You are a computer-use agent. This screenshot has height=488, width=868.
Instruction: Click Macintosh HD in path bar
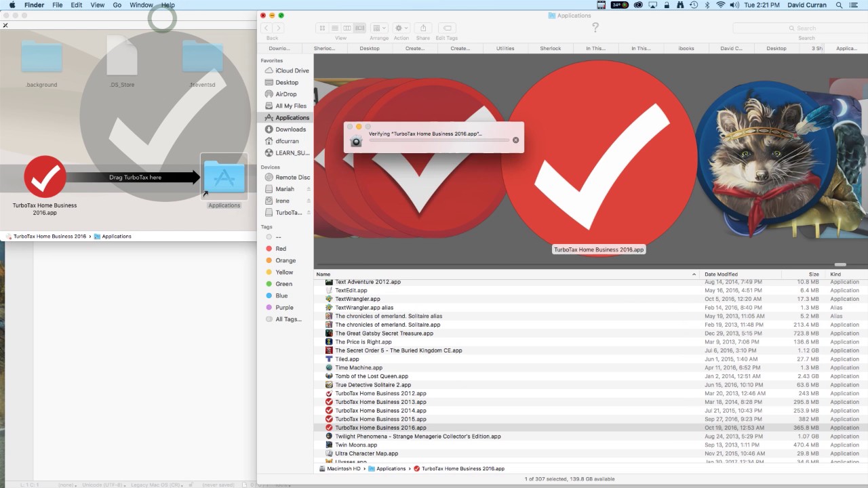[x=340, y=468]
